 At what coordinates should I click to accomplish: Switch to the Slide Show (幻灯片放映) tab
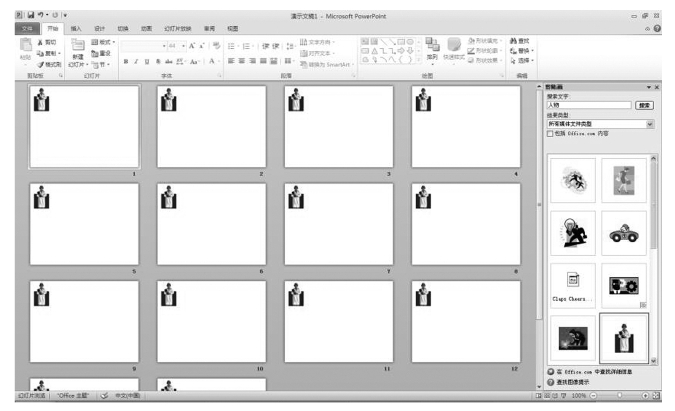[177, 28]
